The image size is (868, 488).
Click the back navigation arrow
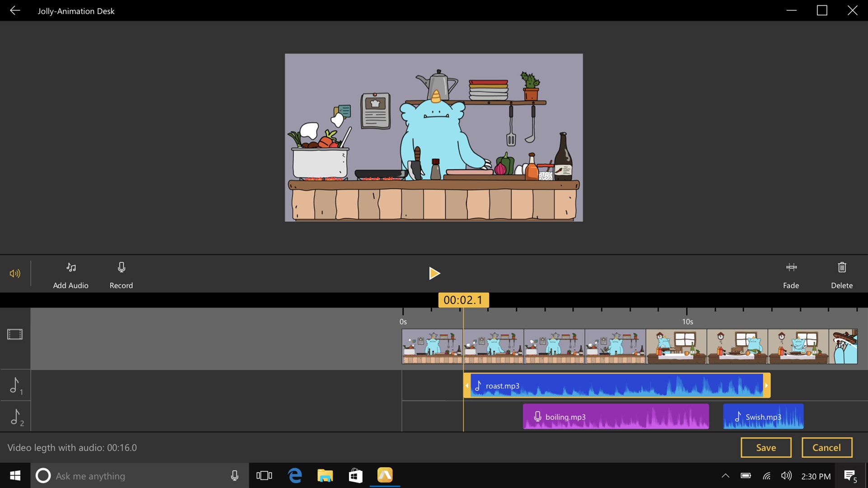tap(15, 10)
